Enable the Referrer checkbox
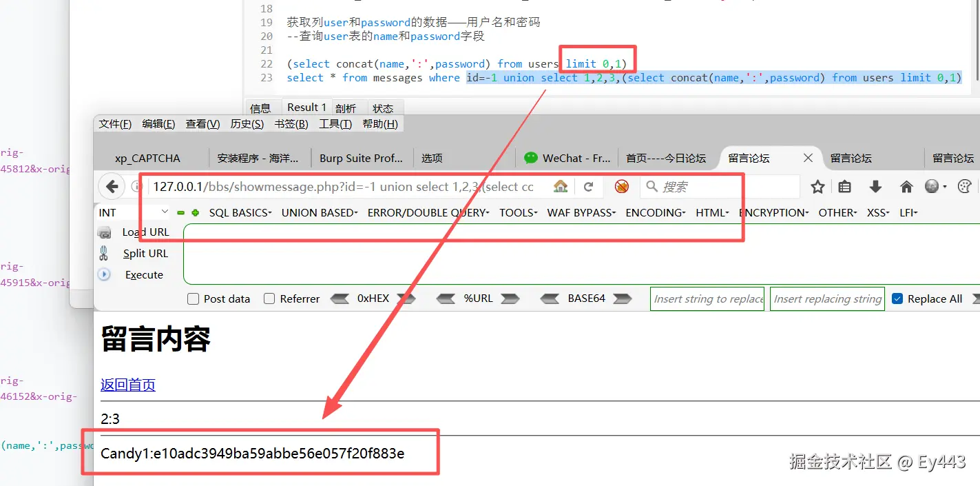980x486 pixels. pos(269,298)
